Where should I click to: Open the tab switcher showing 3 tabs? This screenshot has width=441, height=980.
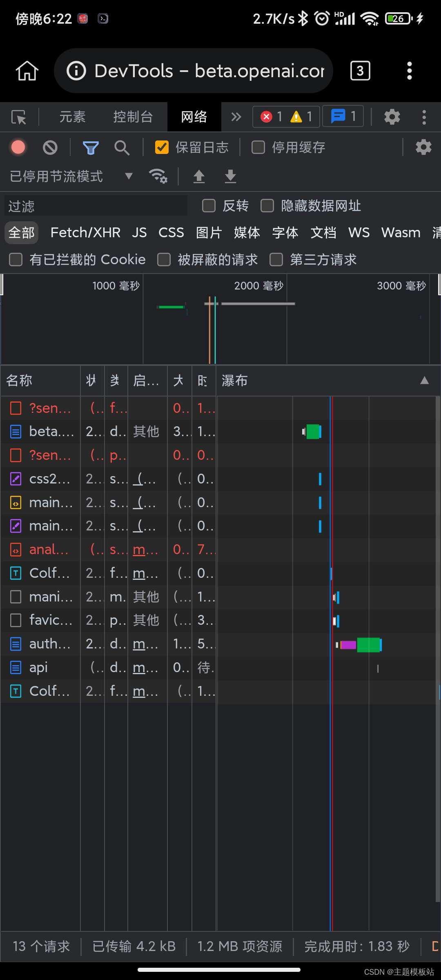click(360, 71)
